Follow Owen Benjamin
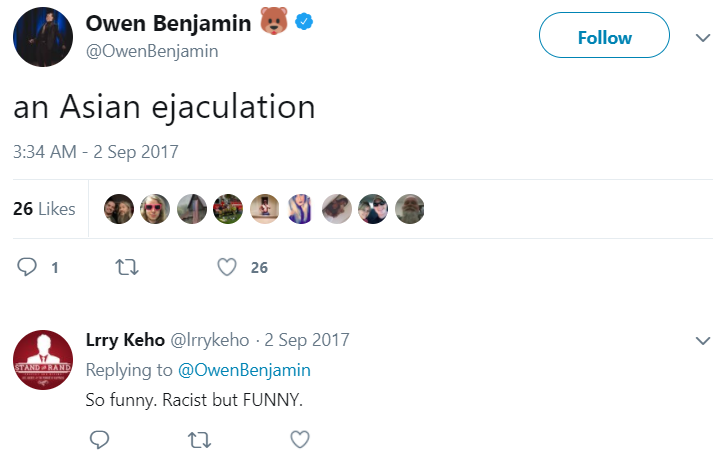The height and width of the screenshot is (453, 724). tap(604, 36)
